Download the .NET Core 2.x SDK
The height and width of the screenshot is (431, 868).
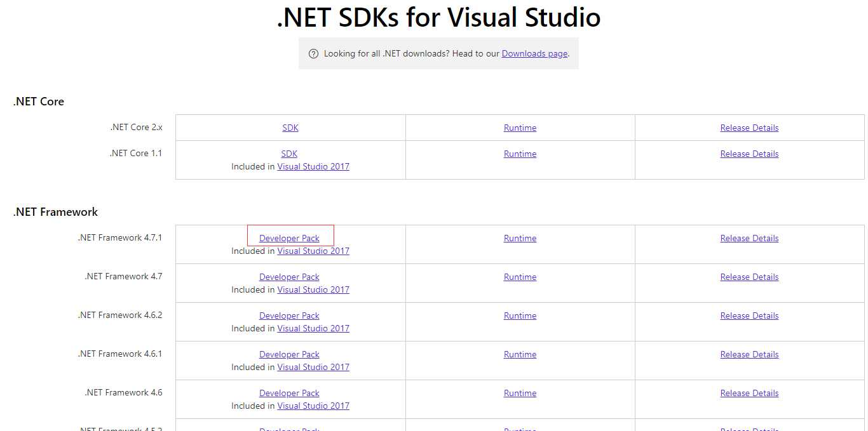point(290,127)
